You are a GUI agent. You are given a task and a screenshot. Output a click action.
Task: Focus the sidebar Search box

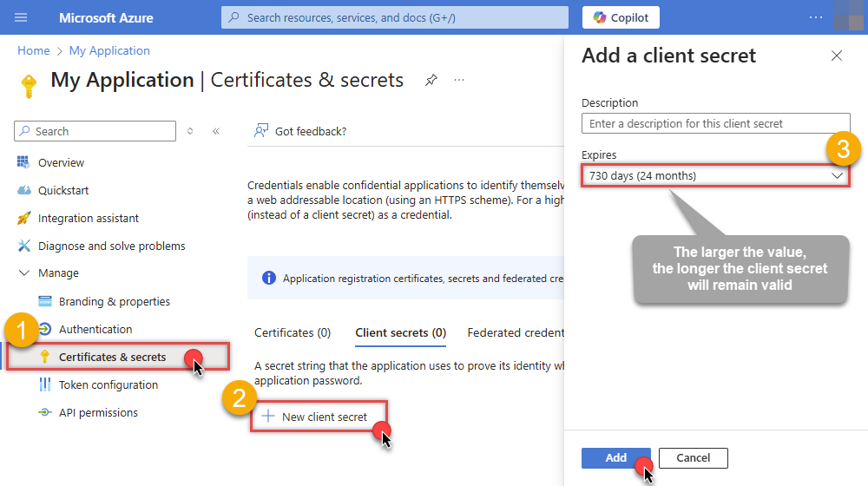(x=95, y=131)
